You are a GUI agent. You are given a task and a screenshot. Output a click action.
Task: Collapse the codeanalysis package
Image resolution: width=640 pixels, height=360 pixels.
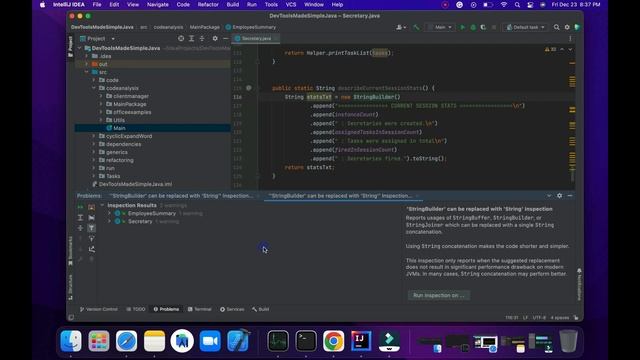(x=94, y=88)
